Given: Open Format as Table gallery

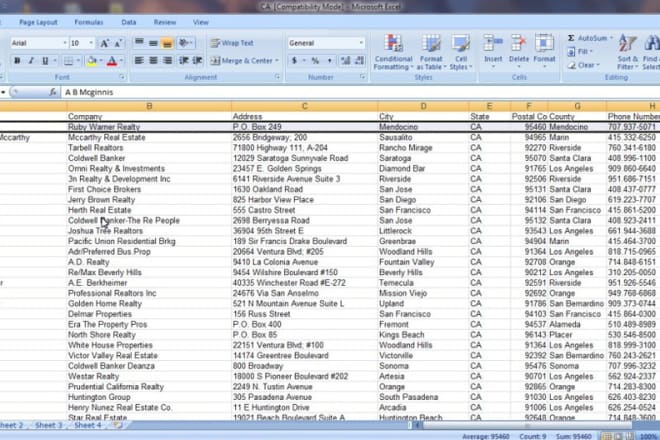Looking at the screenshot, I should (x=431, y=52).
